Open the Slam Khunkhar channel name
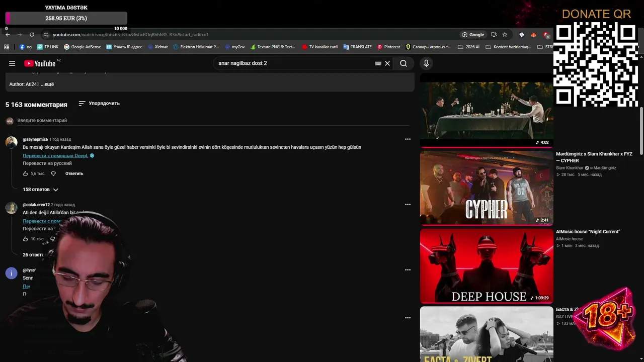 (570, 168)
